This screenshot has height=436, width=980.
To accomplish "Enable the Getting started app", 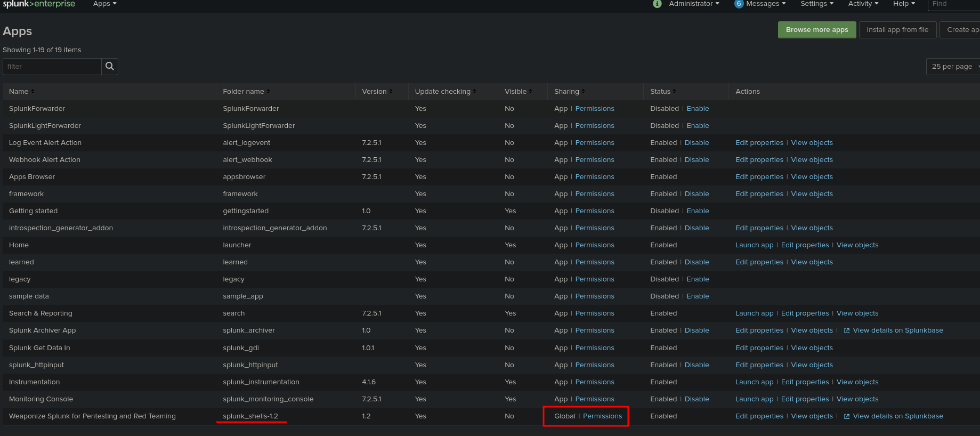I will 698,211.
